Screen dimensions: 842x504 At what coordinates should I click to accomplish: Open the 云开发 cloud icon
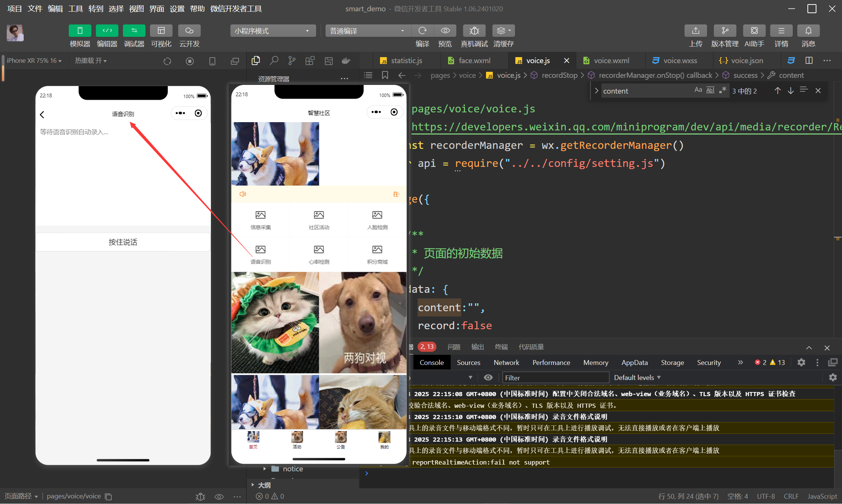click(189, 31)
